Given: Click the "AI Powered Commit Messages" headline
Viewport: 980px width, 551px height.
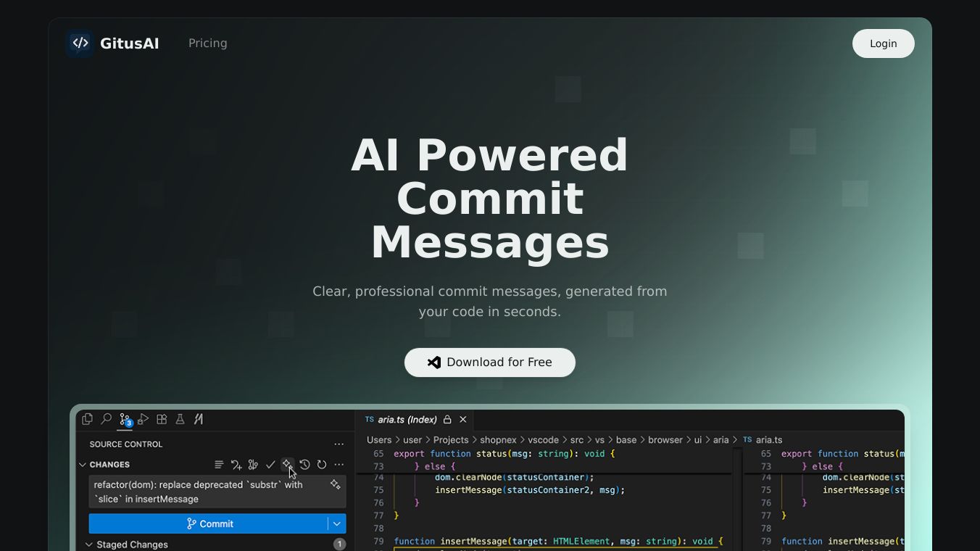Looking at the screenshot, I should (x=490, y=199).
